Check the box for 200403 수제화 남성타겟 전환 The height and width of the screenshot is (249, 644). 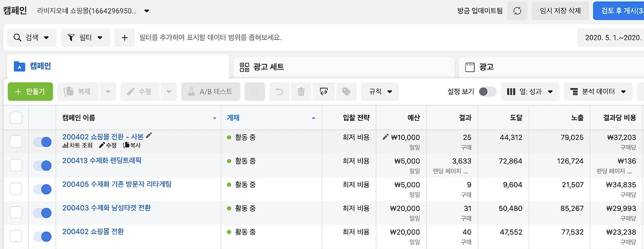[16, 212]
